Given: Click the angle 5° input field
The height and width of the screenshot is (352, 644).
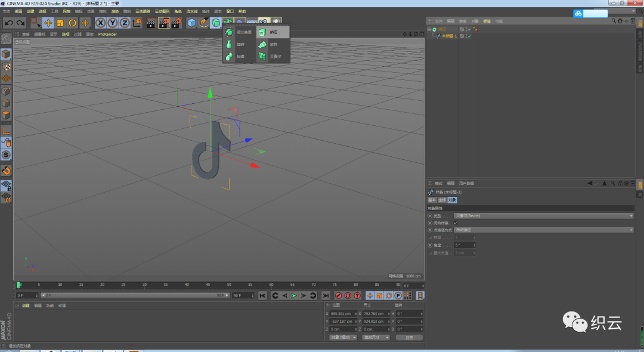Looking at the screenshot, I should 465,245.
